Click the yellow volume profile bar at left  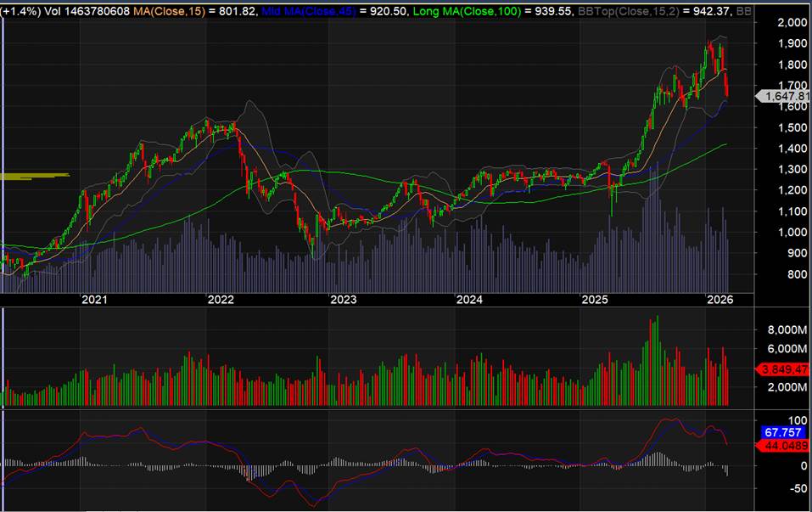pyautogui.click(x=34, y=176)
